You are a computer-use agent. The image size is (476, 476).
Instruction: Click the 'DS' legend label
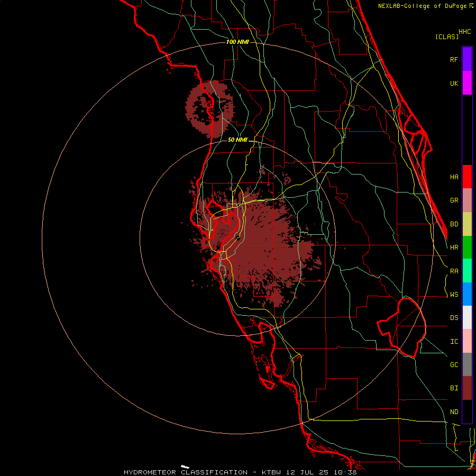(454, 317)
